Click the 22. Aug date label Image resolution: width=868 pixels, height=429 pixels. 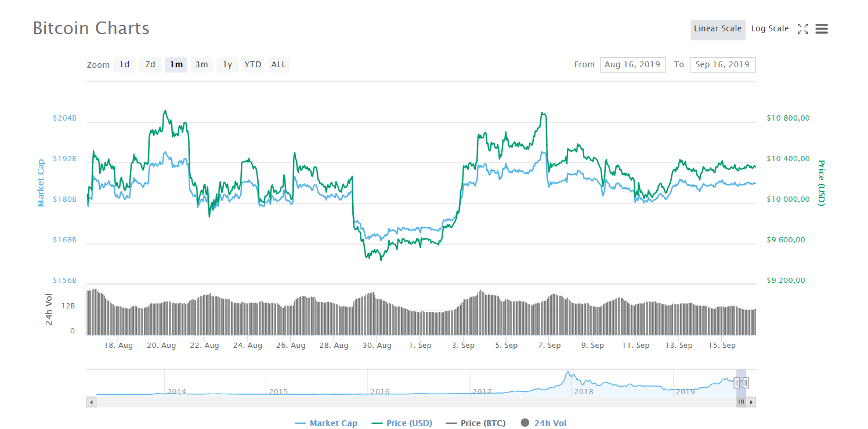204,346
